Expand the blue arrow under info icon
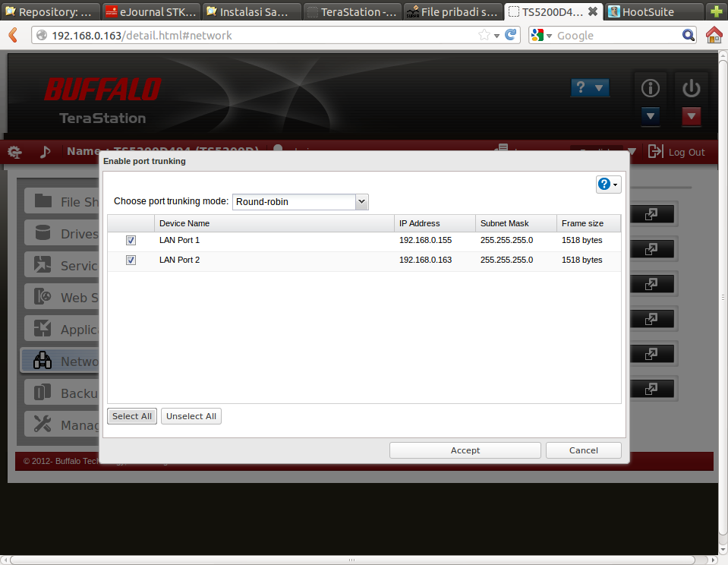 click(x=650, y=116)
